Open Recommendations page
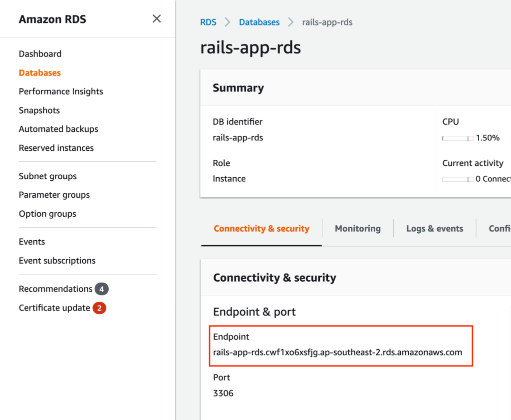511x420 pixels. (x=56, y=289)
